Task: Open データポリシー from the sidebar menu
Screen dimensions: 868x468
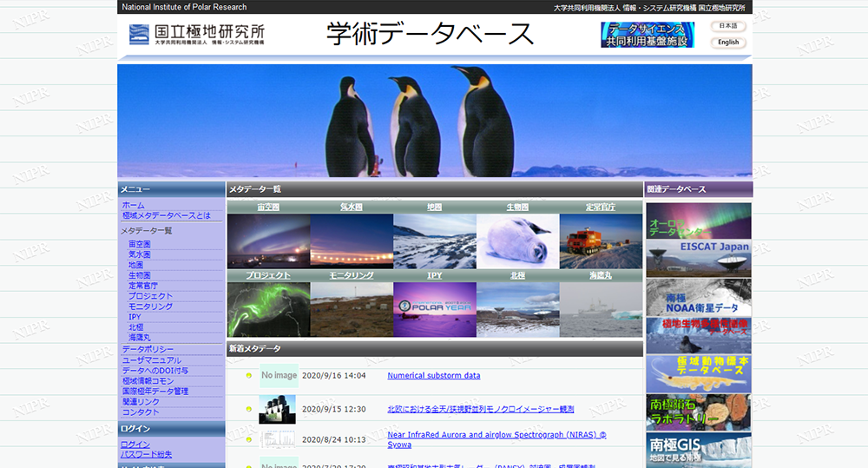Action: coord(147,349)
